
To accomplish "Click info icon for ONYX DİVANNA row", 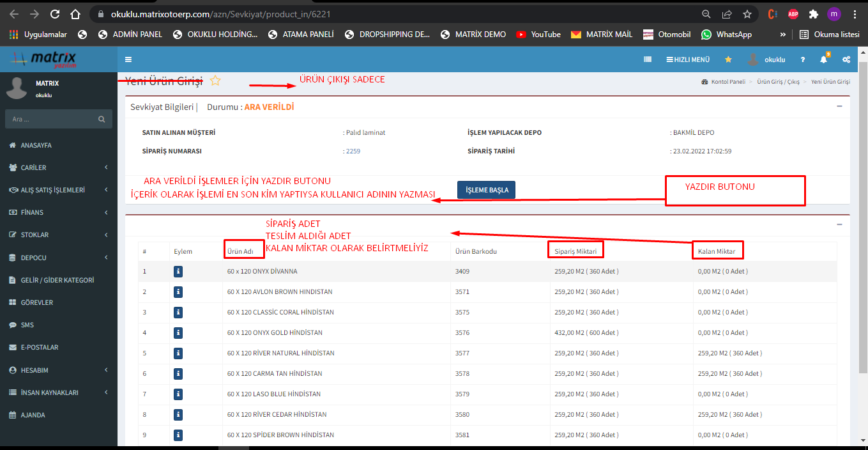I will click(178, 272).
